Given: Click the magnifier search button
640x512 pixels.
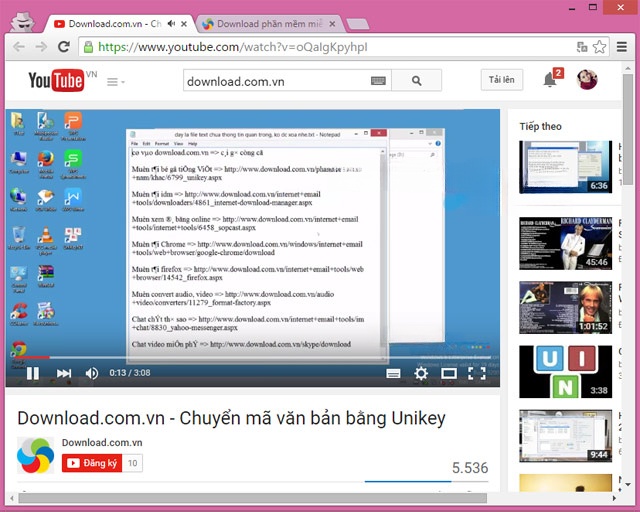Looking at the screenshot, I should (x=416, y=80).
